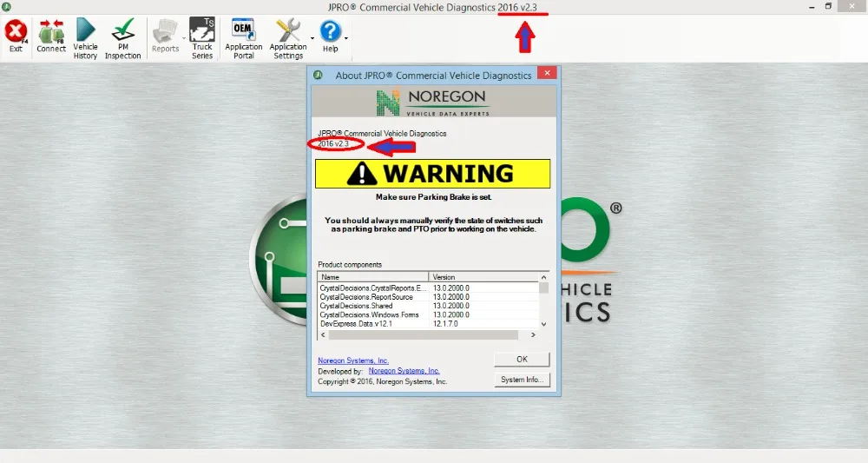Expand the Application Settings dropdown arrow
Image resolution: width=868 pixels, height=463 pixels.
tap(312, 38)
